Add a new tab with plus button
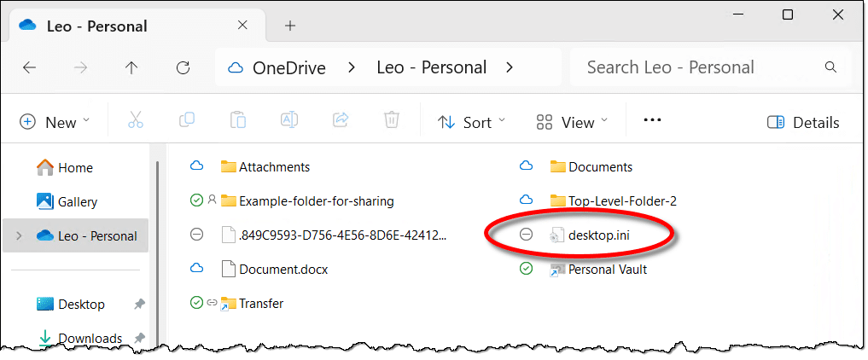 pyautogui.click(x=289, y=25)
